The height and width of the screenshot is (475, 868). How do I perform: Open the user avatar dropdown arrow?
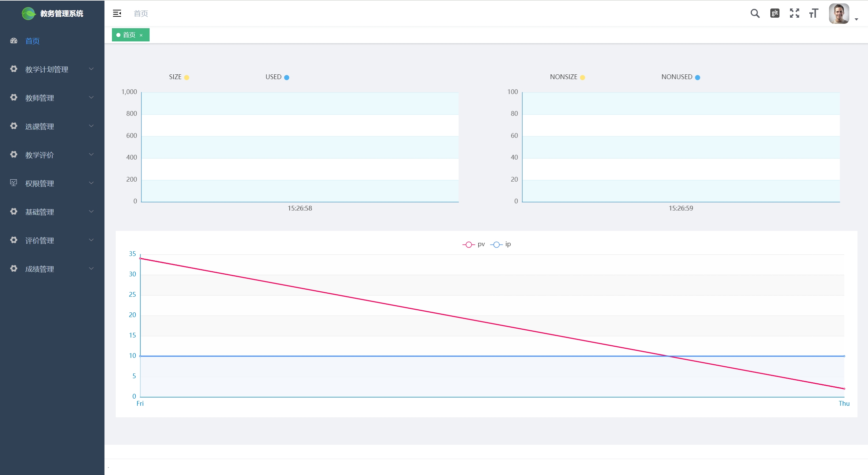tap(856, 19)
